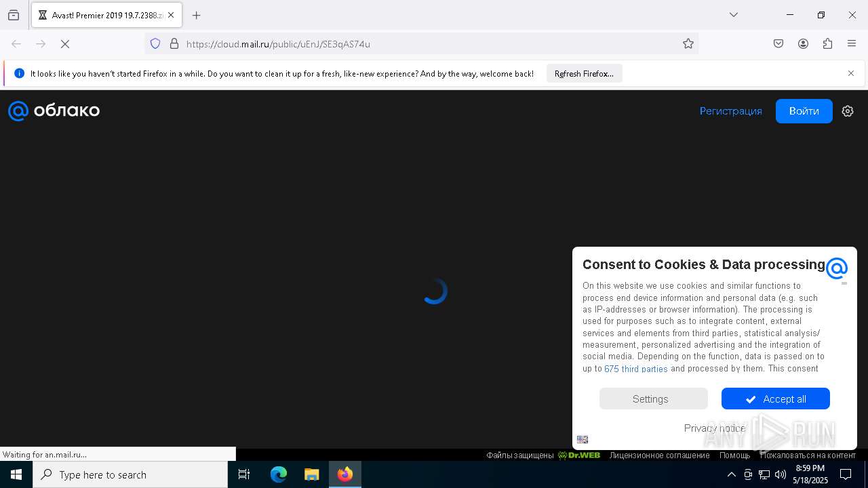Open the Лицензионное соглашение footer link

tap(659, 455)
